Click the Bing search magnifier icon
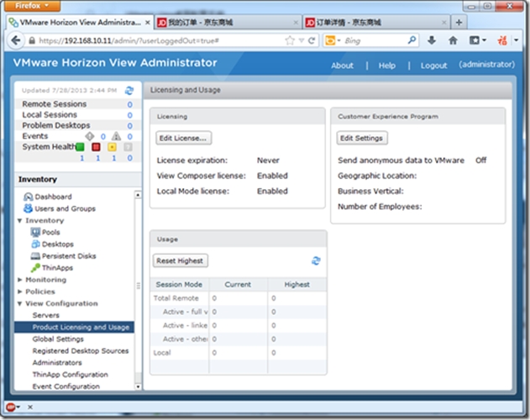This screenshot has height=420, width=530. (x=412, y=40)
